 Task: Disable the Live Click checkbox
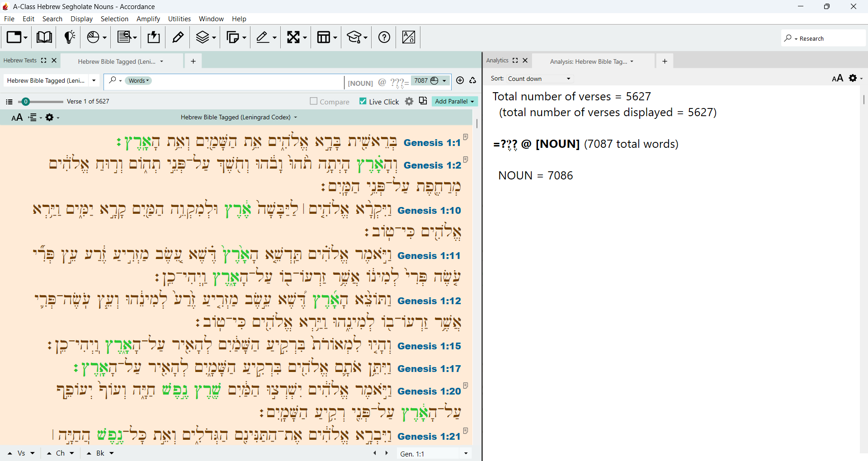[363, 101]
